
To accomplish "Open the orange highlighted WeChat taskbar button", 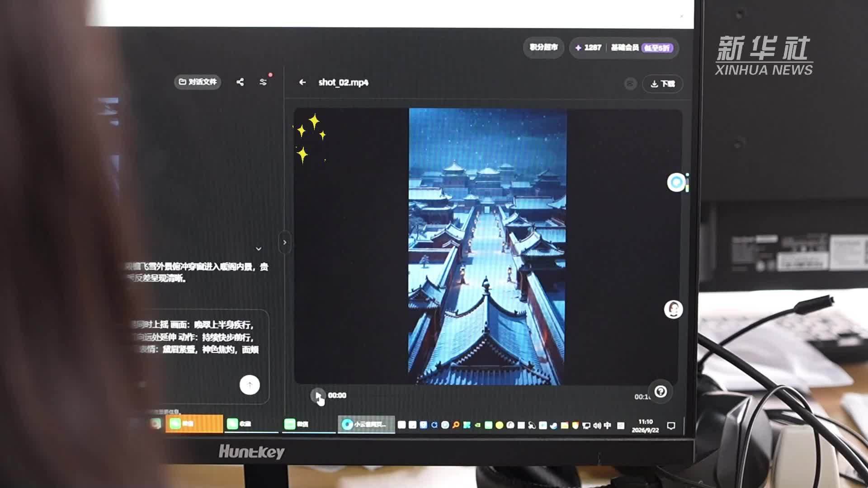I will click(x=194, y=424).
